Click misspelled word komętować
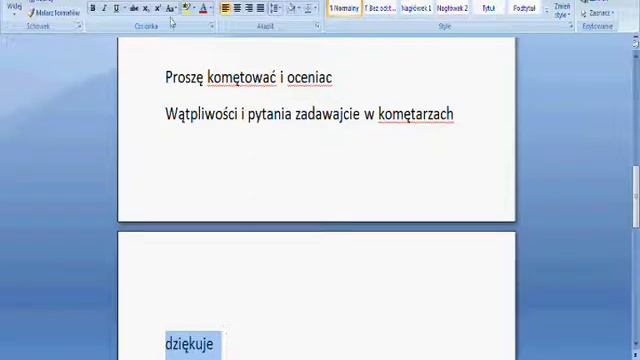Image resolution: width=640 pixels, height=360 pixels. coord(242,78)
